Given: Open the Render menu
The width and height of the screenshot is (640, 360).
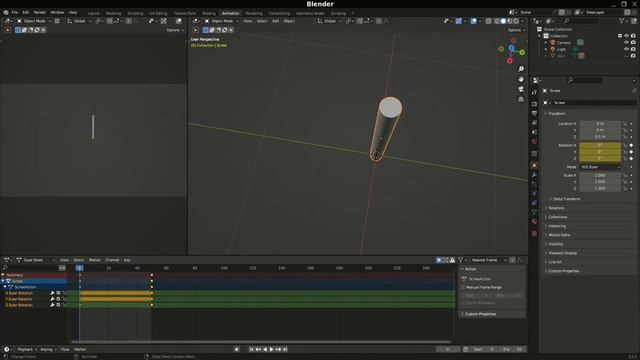Looking at the screenshot, I should point(40,13).
